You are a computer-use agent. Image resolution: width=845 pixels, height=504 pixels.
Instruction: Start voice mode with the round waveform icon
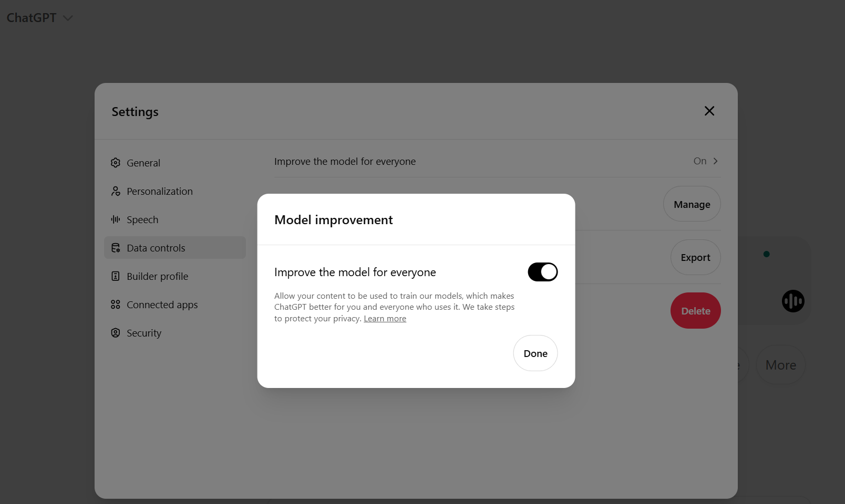[x=793, y=301]
